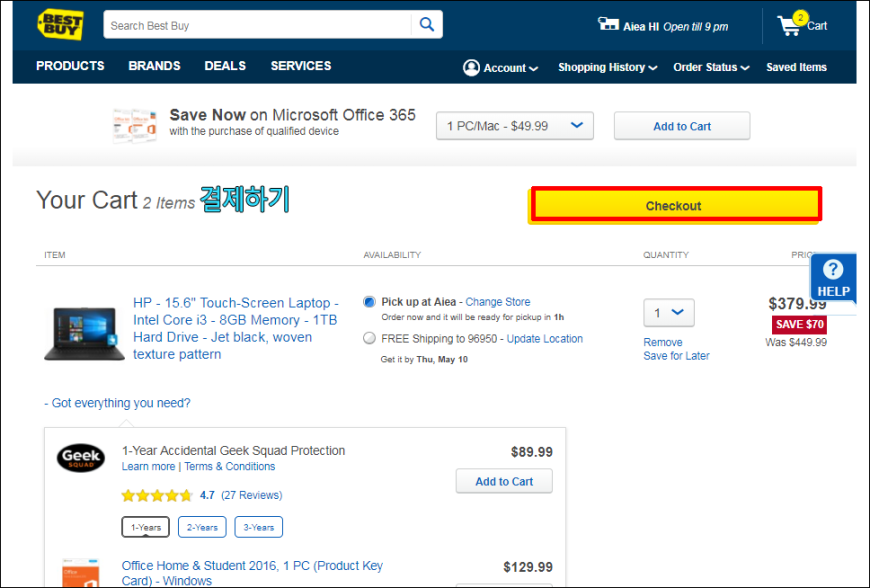The height and width of the screenshot is (588, 870).
Task: Open the (27 Reviews) link
Action: (251, 495)
